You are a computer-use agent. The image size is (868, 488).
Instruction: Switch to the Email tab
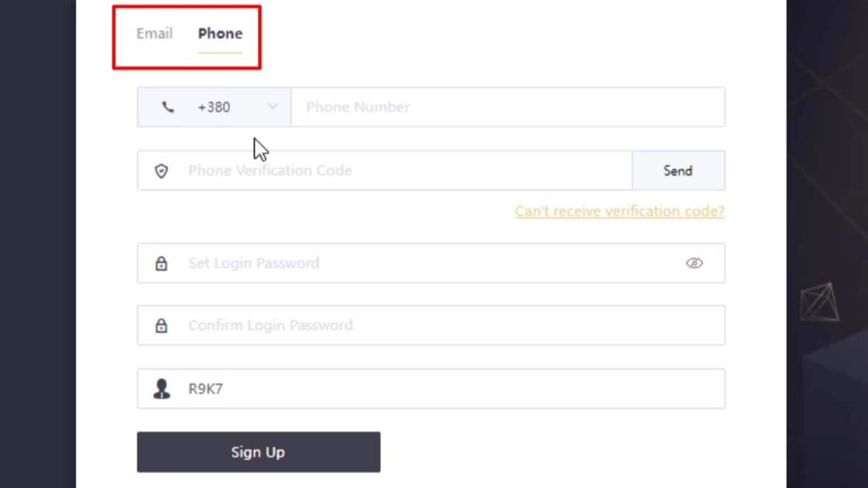(x=155, y=34)
